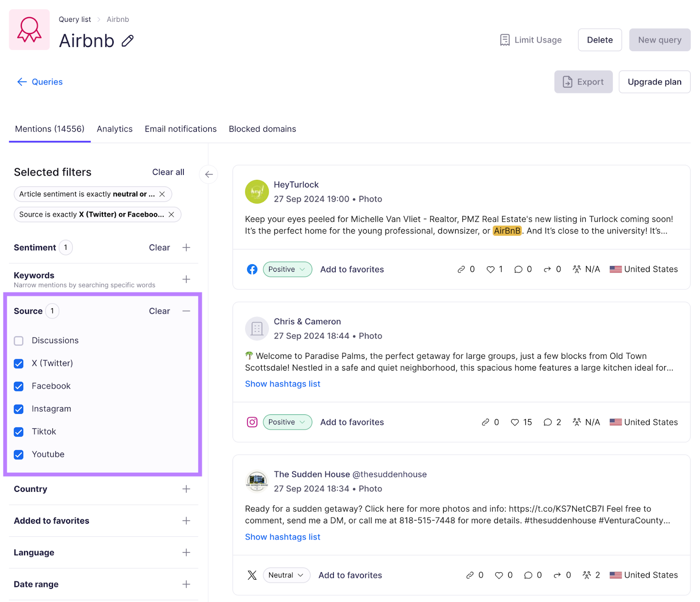The height and width of the screenshot is (602, 700).
Task: Click the New query button
Action: pos(659,40)
